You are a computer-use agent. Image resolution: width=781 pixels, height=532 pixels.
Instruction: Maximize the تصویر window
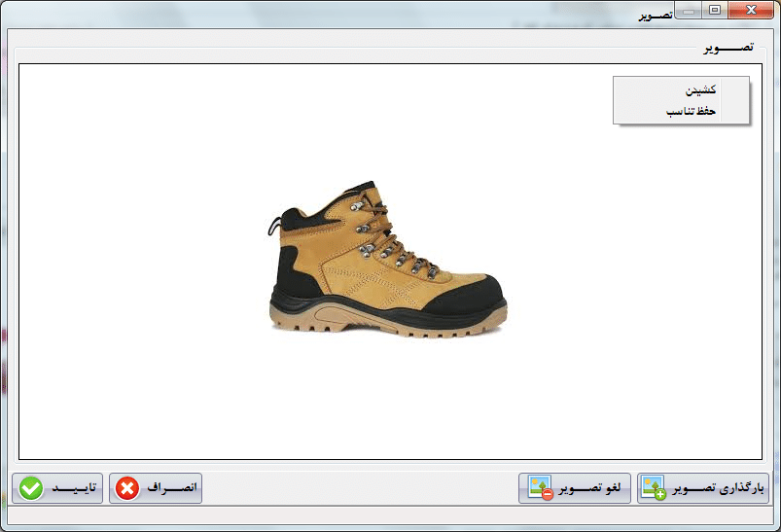[x=715, y=10]
